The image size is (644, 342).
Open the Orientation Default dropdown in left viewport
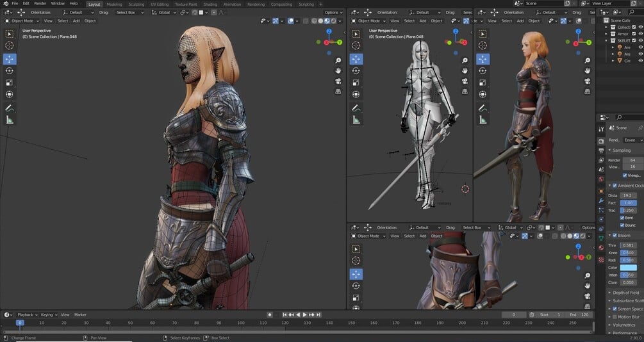coord(77,12)
